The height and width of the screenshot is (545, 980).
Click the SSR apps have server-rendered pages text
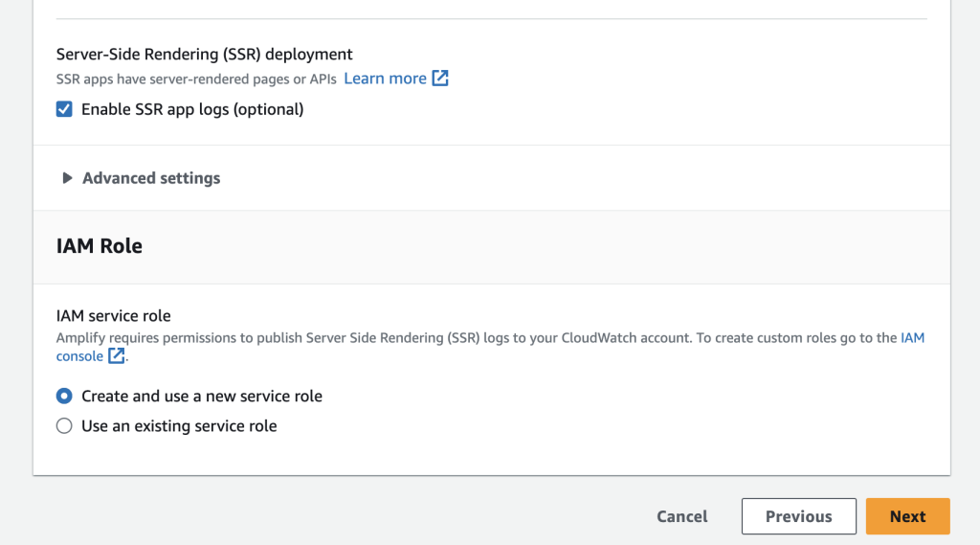pos(196,79)
